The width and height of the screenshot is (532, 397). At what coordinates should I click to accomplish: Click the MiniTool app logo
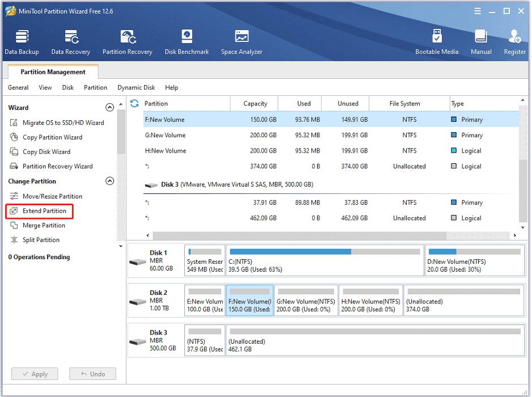click(x=11, y=11)
